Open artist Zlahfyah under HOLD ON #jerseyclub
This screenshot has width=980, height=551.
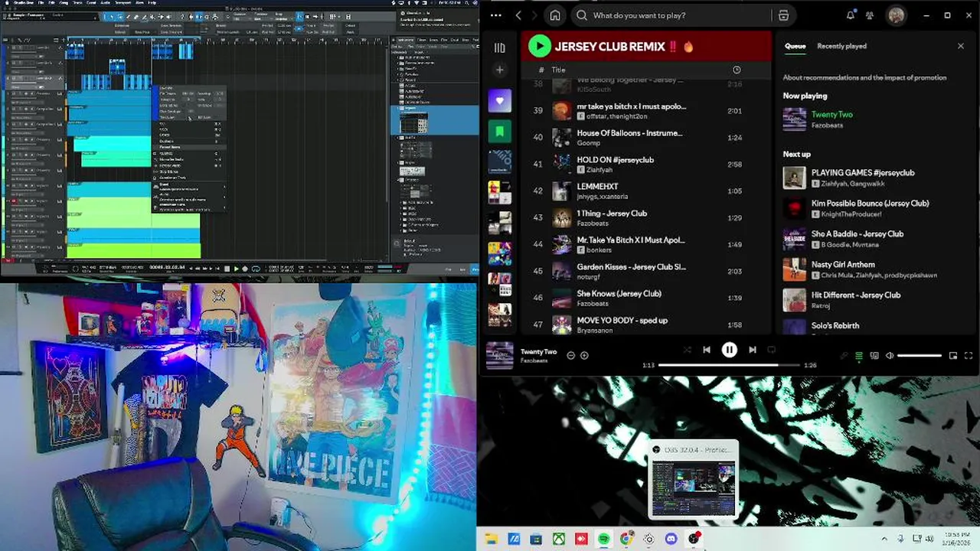tap(599, 170)
